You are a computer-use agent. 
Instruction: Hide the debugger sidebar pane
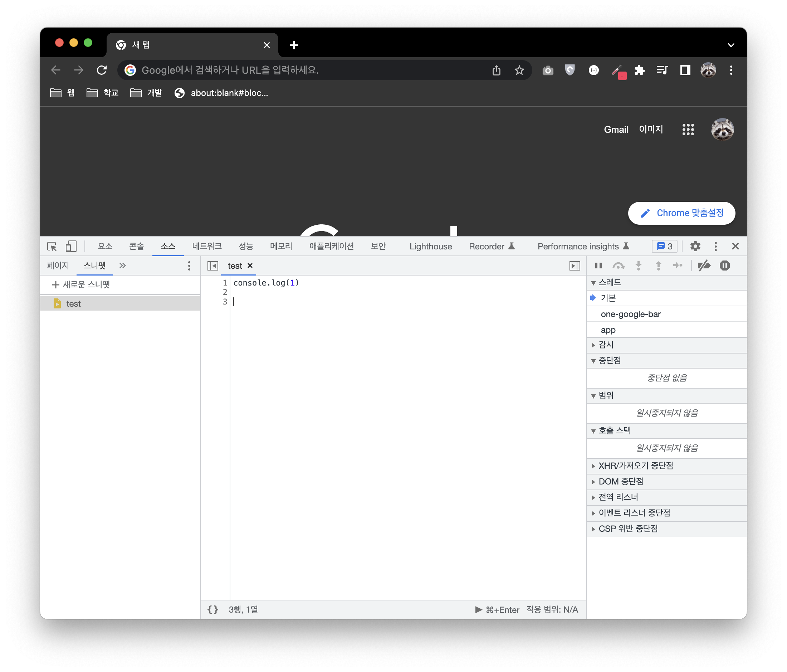pyautogui.click(x=575, y=266)
